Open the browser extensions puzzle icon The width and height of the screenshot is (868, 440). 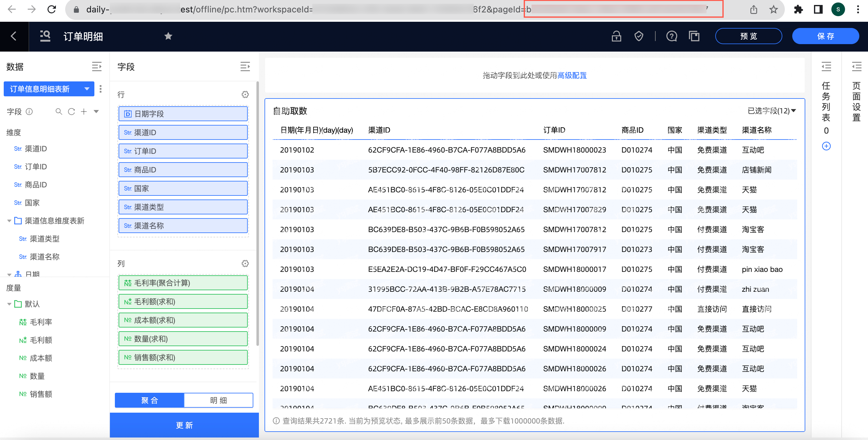798,9
